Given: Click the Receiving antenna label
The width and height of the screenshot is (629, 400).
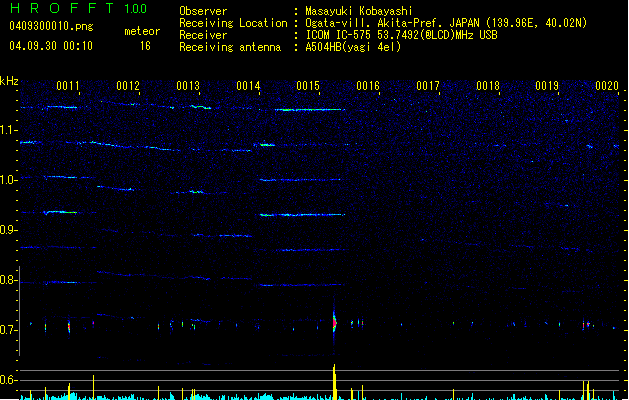Looking at the screenshot, I should click(x=230, y=47).
